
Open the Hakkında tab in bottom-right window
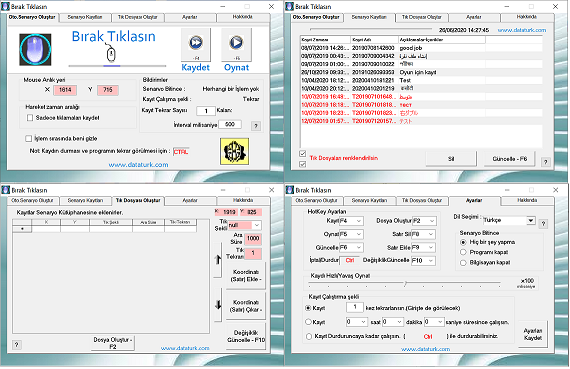527,201
